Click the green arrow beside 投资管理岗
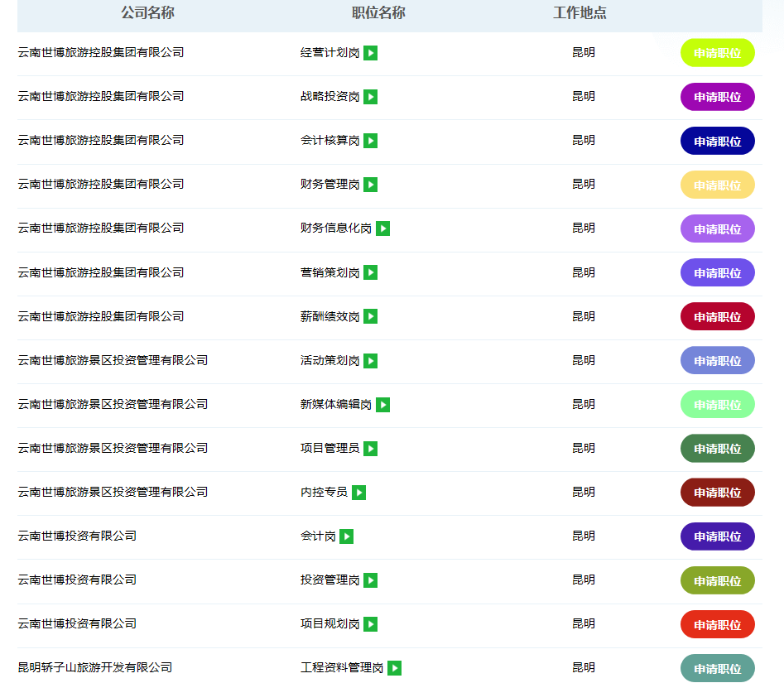 pos(371,580)
